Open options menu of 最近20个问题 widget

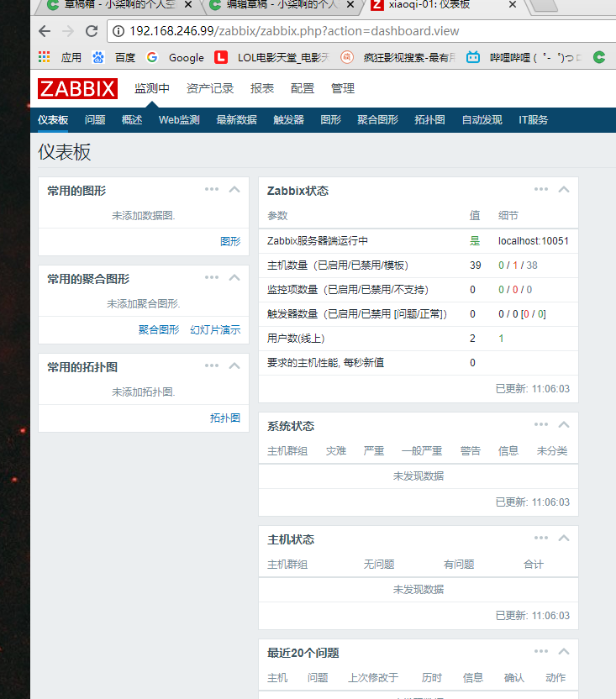tap(541, 652)
